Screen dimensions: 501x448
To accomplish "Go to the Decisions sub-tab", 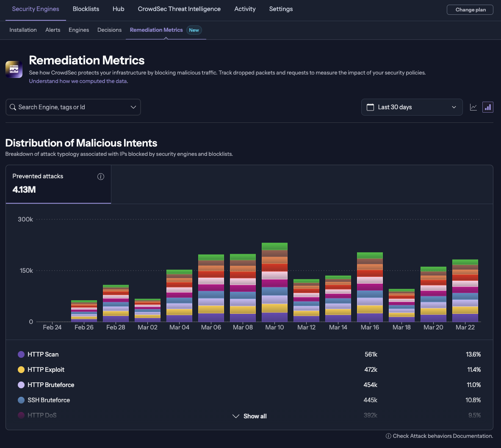I will coord(109,30).
